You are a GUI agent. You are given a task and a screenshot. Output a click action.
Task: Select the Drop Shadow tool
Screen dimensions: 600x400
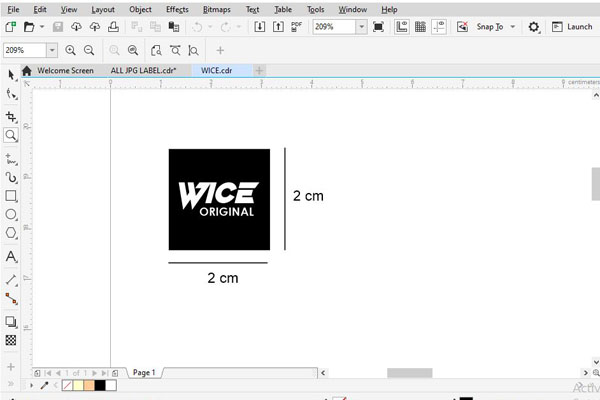[x=11, y=322]
